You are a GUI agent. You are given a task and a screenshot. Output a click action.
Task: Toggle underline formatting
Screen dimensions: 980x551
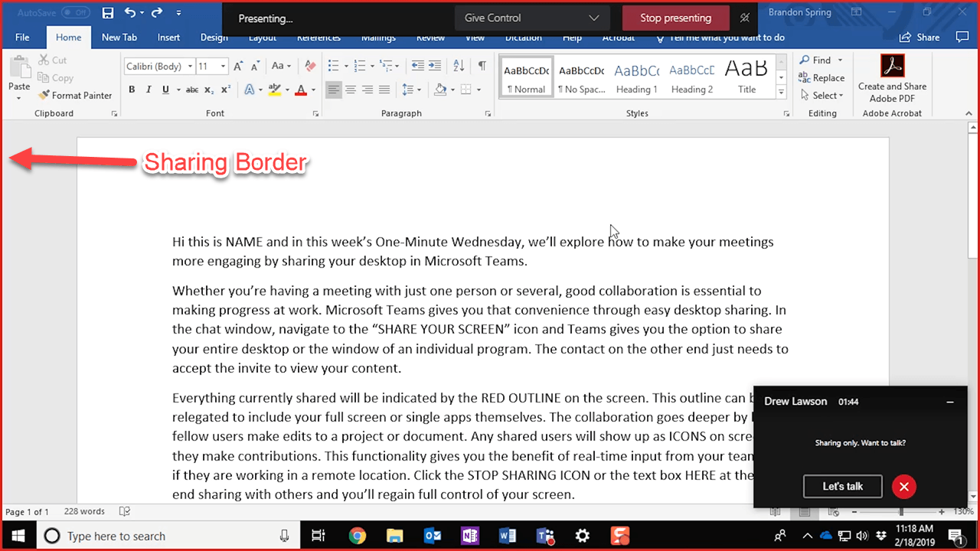click(x=165, y=90)
